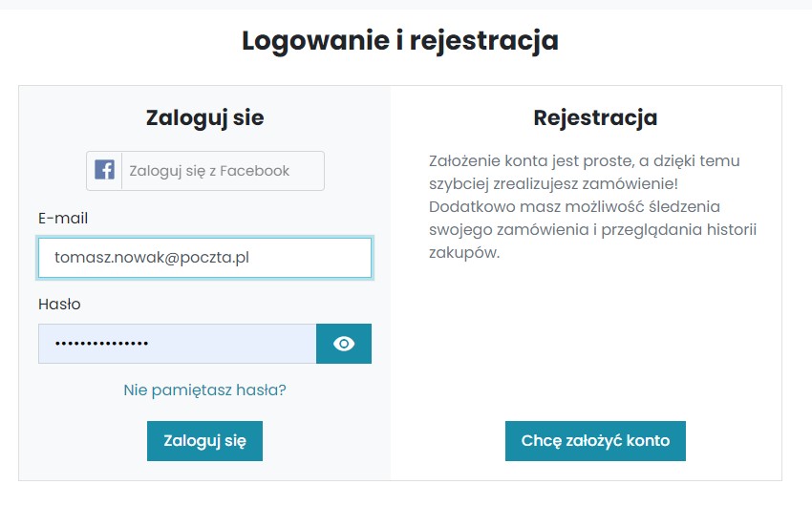Focus the E-mail input field

coord(205,258)
